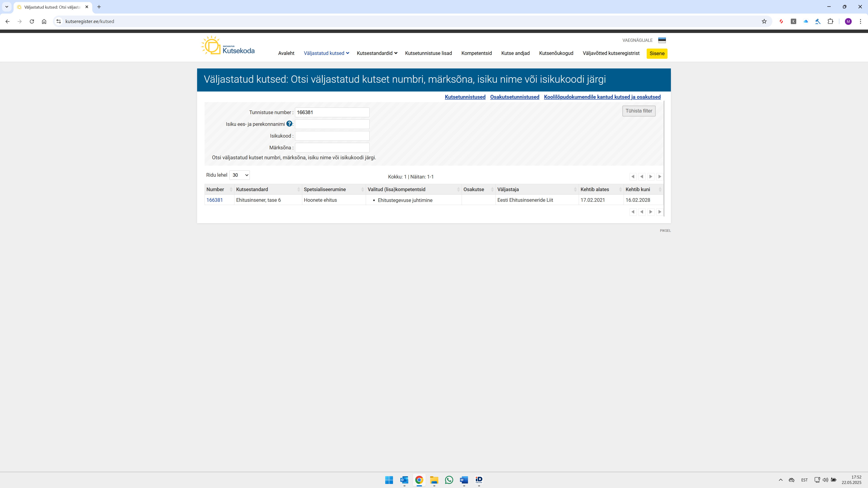Click the Chrome address bar URL
The height and width of the screenshot is (488, 868).
90,21
